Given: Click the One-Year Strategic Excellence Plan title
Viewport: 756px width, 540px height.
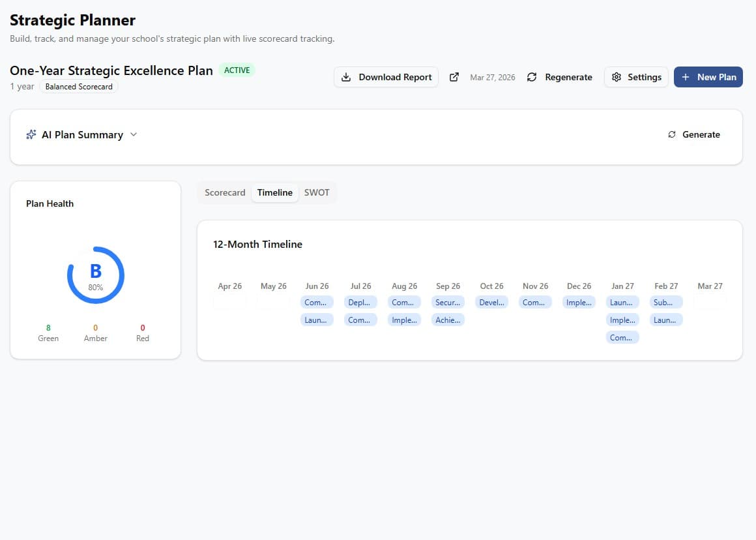Looking at the screenshot, I should click(x=111, y=70).
